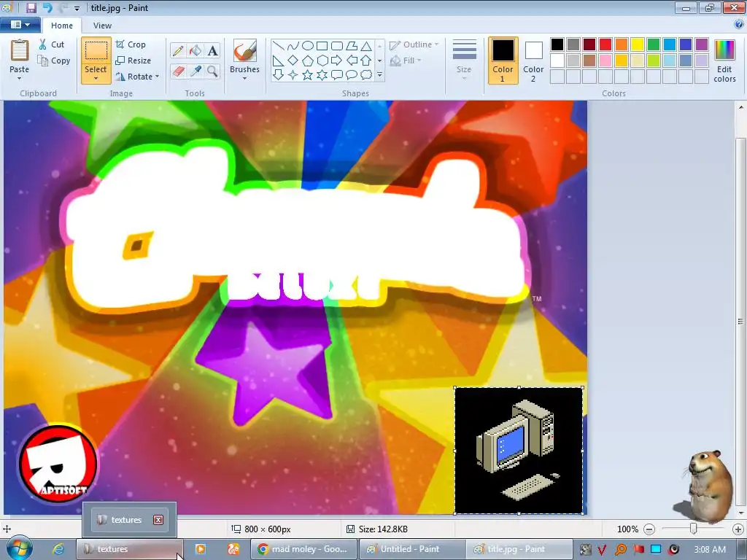Choose the green color swatch
The width and height of the screenshot is (747, 560).
654,44
